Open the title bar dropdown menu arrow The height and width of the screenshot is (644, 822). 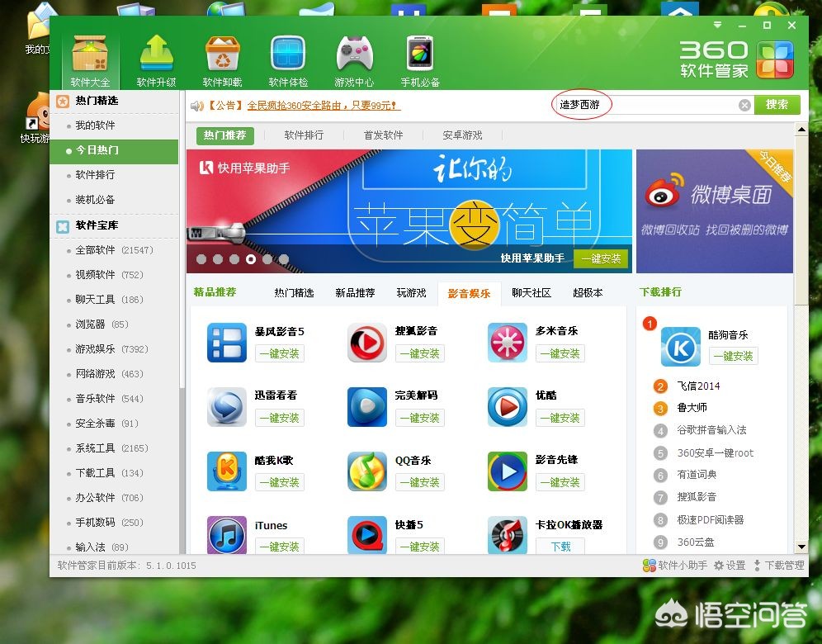pyautogui.click(x=718, y=25)
